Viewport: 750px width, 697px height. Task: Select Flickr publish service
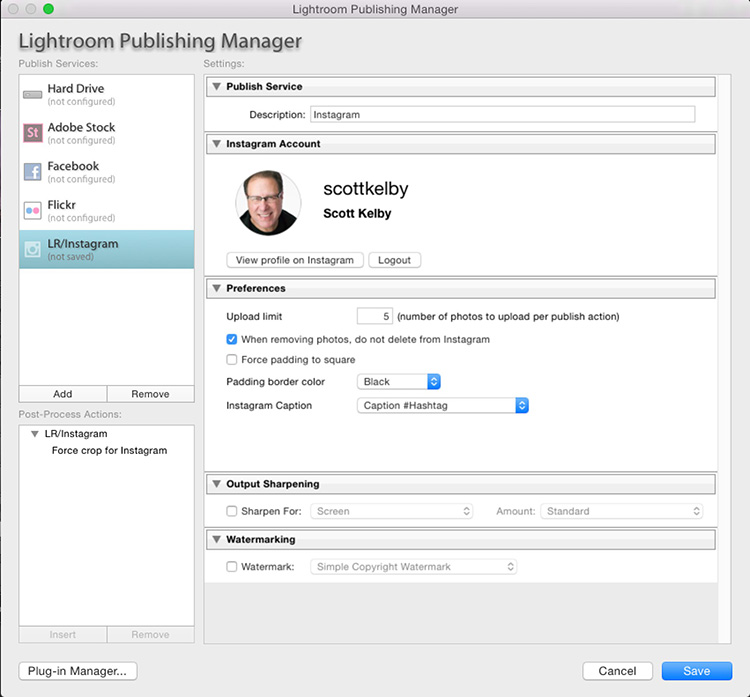pos(107,210)
